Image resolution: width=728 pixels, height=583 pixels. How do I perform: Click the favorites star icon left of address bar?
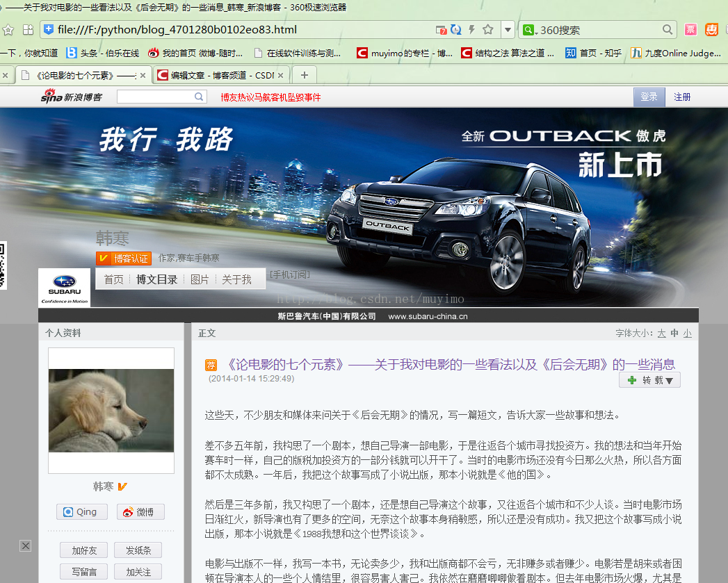click(8, 30)
